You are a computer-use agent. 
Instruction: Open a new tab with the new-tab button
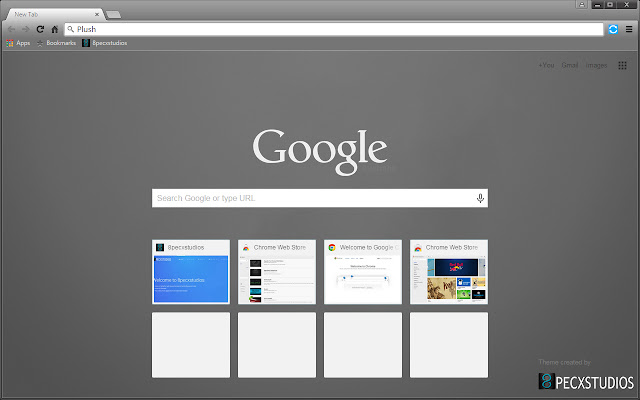113,15
